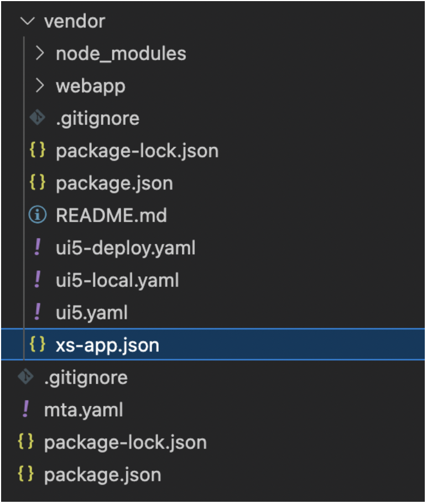
Task: Expand the webapp folder arrow
Action: [39, 86]
